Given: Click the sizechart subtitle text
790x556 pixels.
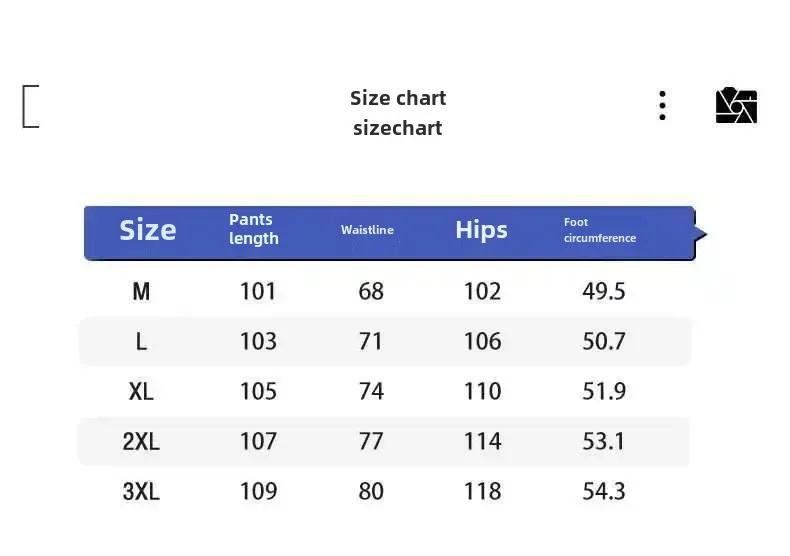Looking at the screenshot, I should 398,128.
